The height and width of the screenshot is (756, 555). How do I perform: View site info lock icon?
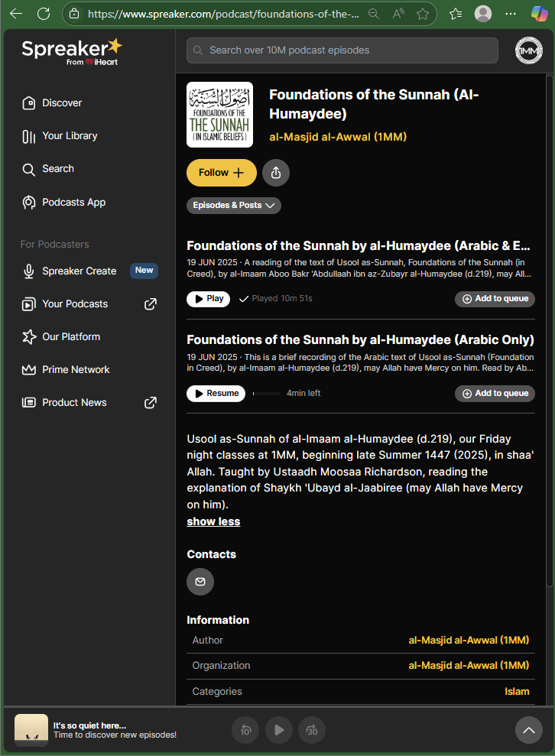point(74,14)
